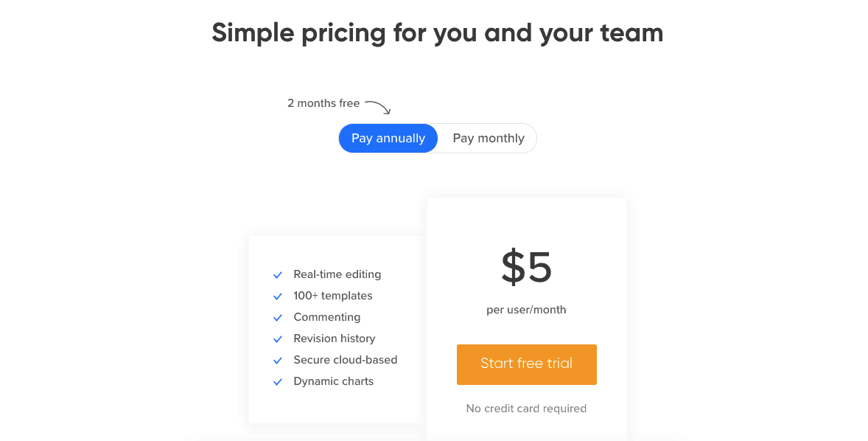Click the Dynamic charts feature text
The height and width of the screenshot is (441, 868).
click(333, 381)
